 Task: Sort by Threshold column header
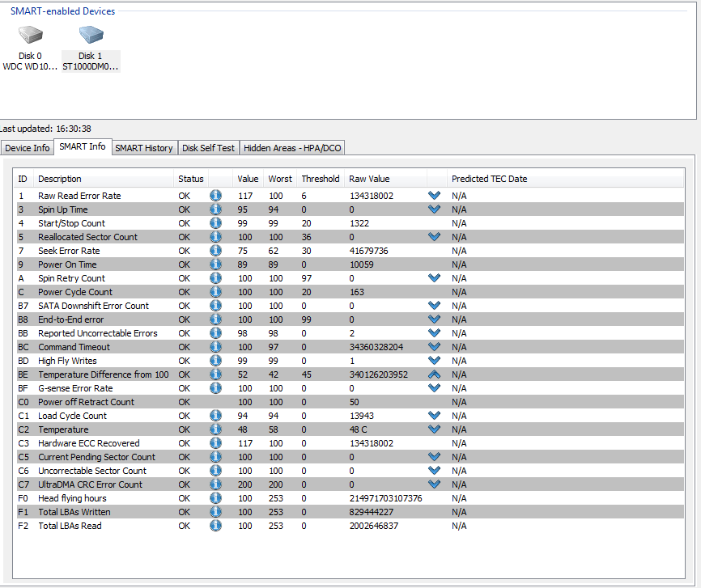tap(321, 179)
